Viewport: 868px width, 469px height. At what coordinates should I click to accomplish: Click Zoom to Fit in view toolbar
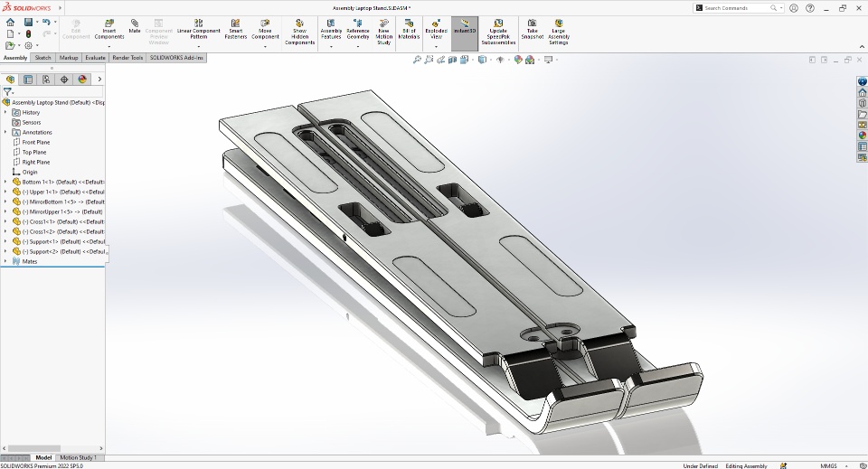[417, 59]
